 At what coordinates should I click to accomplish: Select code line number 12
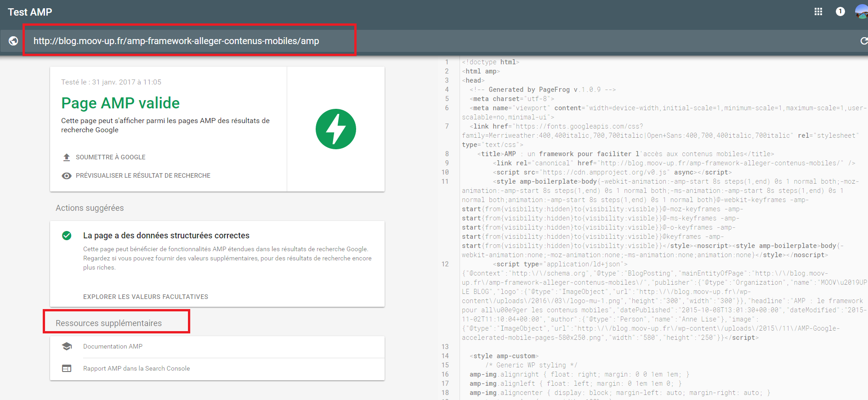tap(445, 264)
